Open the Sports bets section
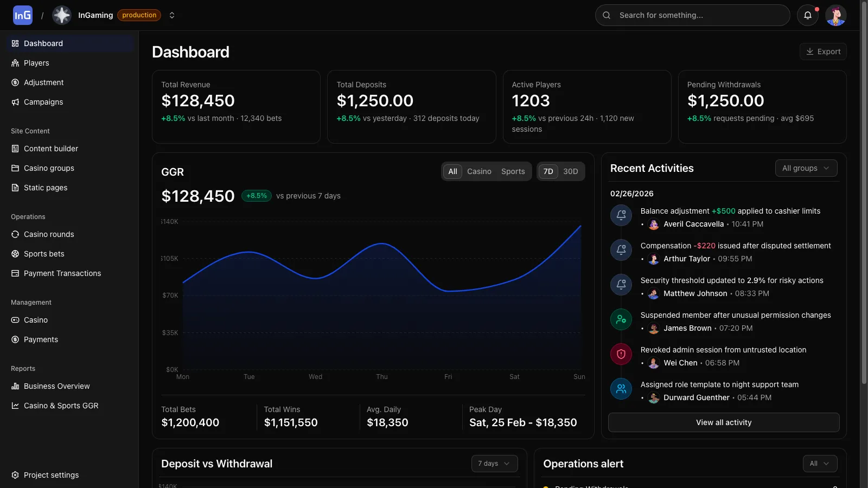This screenshot has width=868, height=488. (15, 254)
